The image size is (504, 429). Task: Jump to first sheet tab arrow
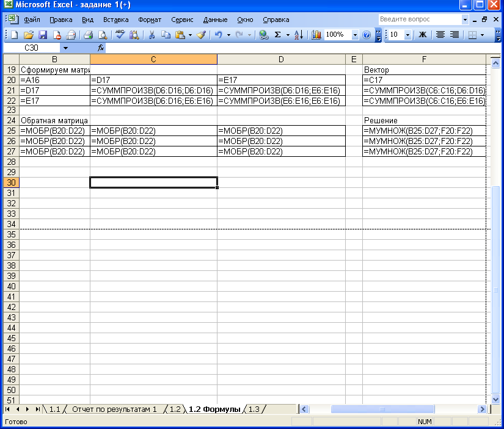(8, 409)
